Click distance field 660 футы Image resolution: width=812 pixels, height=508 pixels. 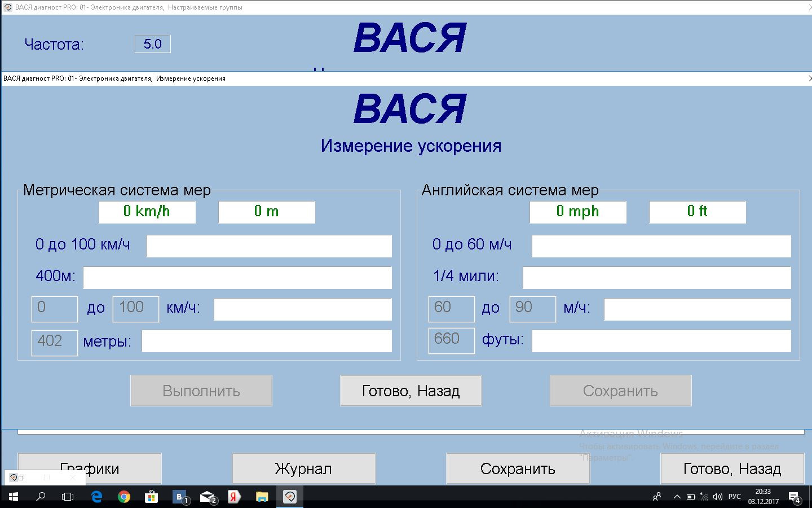coord(452,340)
